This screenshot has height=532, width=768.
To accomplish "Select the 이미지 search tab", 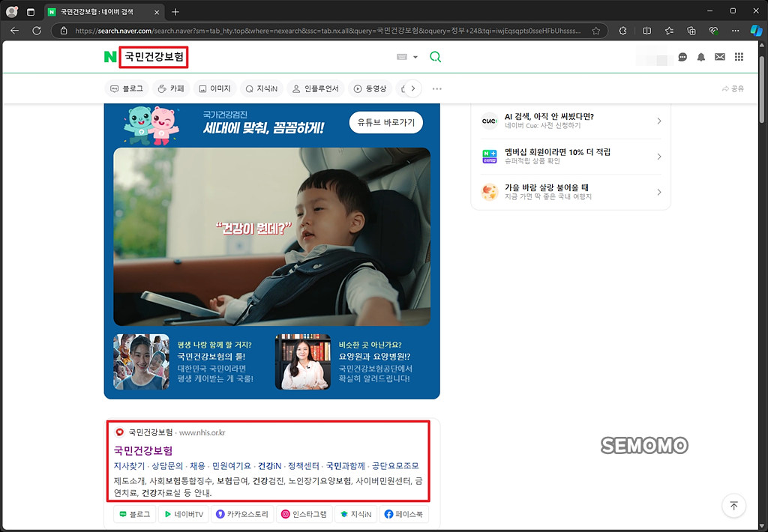I will 214,88.
